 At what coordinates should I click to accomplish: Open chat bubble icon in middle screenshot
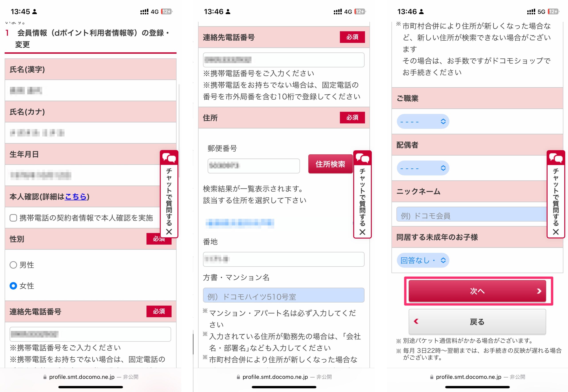pyautogui.click(x=362, y=158)
